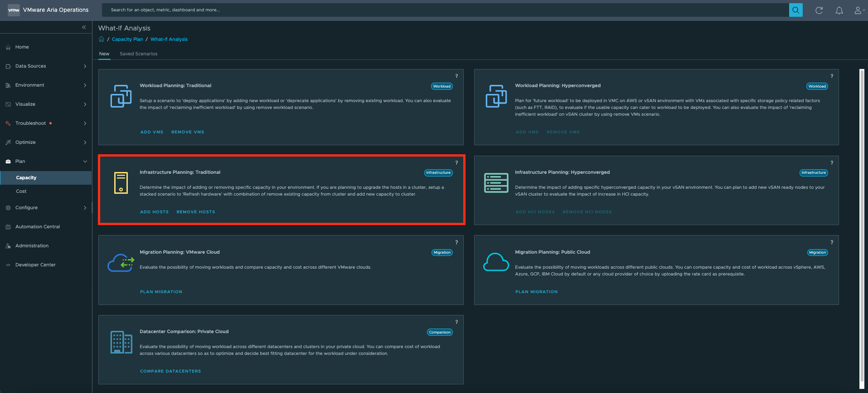The width and height of the screenshot is (868, 393).
Task: Click ADD HCI NODES
Action: coord(535,212)
